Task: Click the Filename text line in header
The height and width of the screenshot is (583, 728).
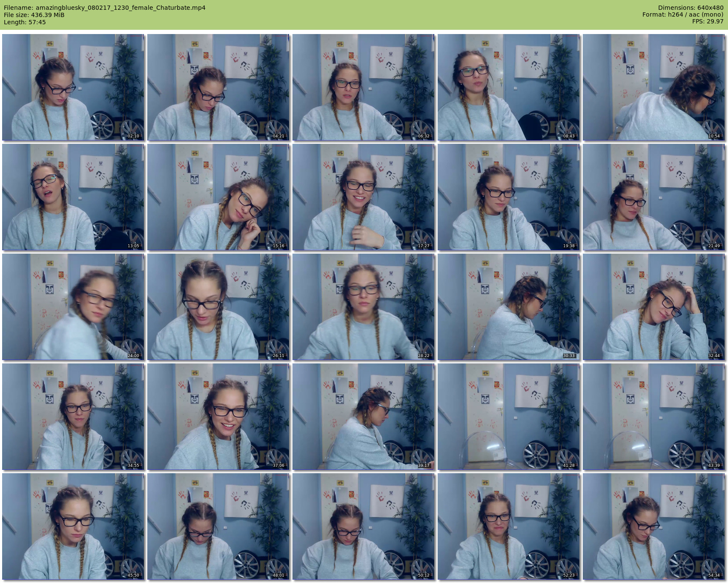Action: (x=105, y=8)
